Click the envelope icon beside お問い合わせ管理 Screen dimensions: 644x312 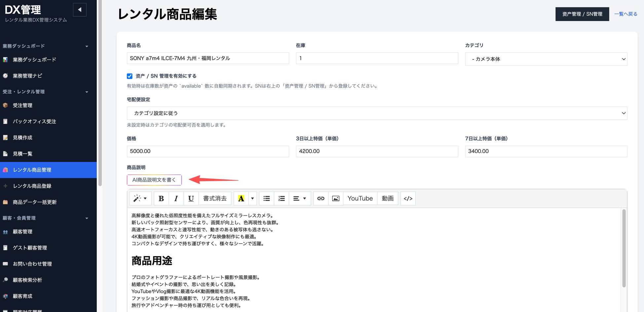[5, 264]
